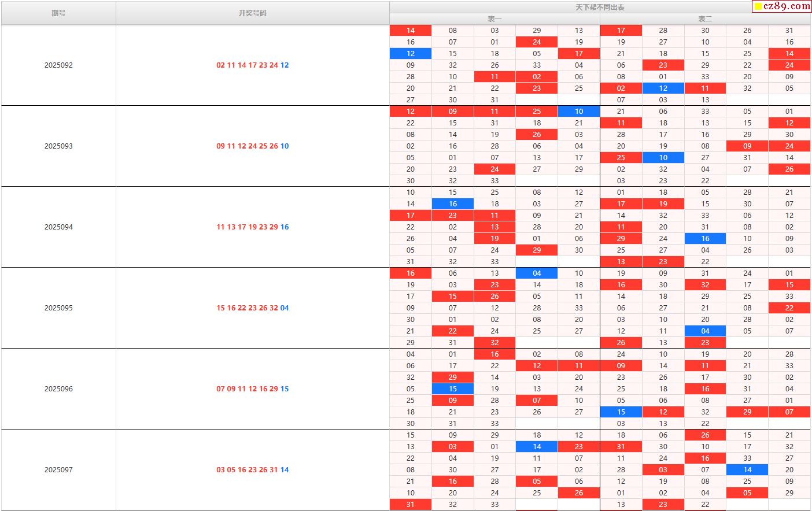
Task: Select blue 16 cell in 表二 for period 2025094
Action: click(x=706, y=239)
